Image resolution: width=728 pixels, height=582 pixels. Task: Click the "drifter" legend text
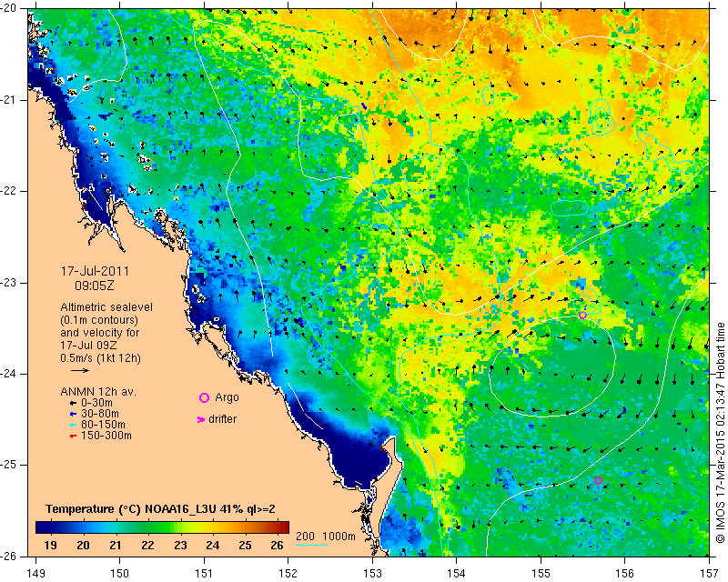tap(222, 419)
